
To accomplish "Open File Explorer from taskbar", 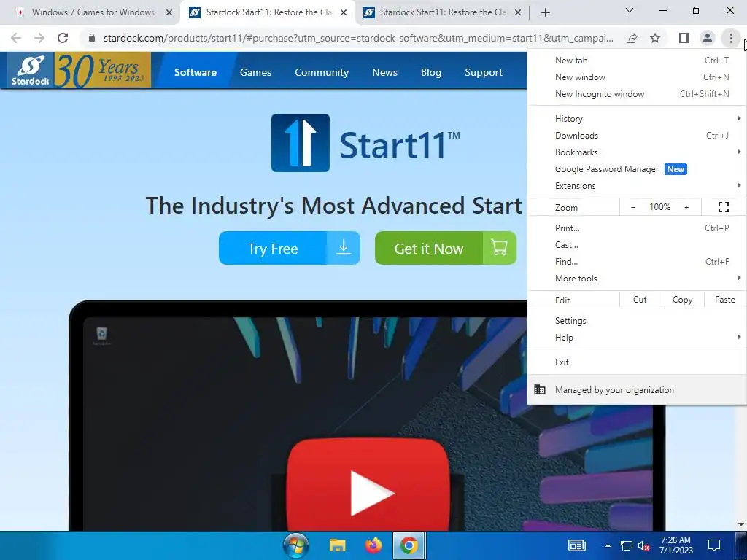I will [337, 545].
